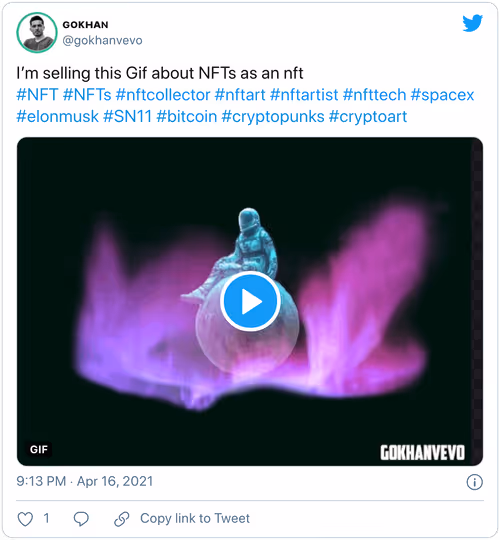Open the #cryptoart hashtag
The image size is (500, 540).
point(368,116)
